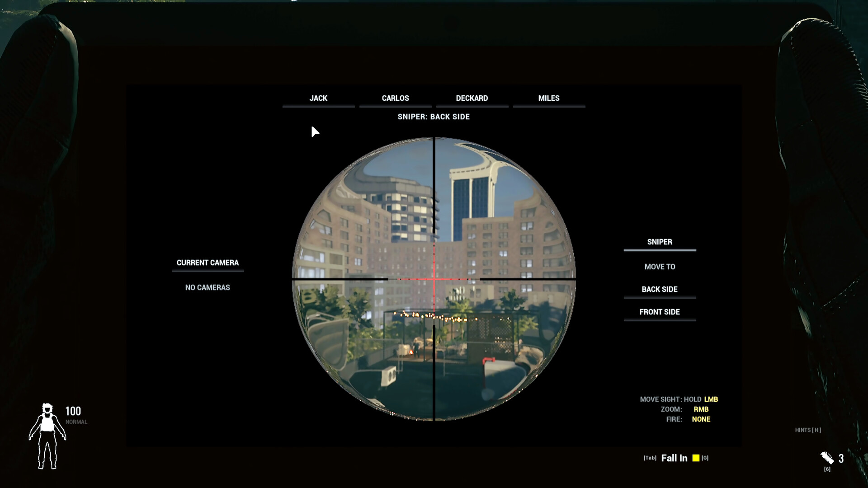Viewport: 868px width, 488px height.
Task: Select the SNIPER option
Action: point(660,242)
